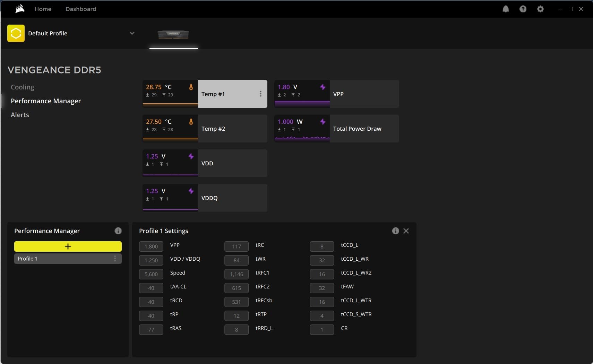593x364 pixels.
Task: Click the Speed value field
Action: (x=151, y=274)
